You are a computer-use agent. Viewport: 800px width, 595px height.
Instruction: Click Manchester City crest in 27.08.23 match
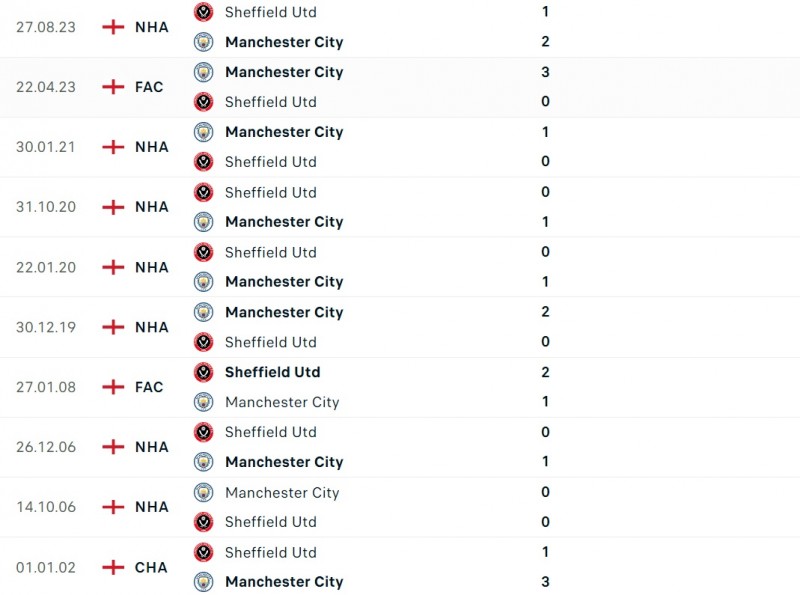pos(204,42)
